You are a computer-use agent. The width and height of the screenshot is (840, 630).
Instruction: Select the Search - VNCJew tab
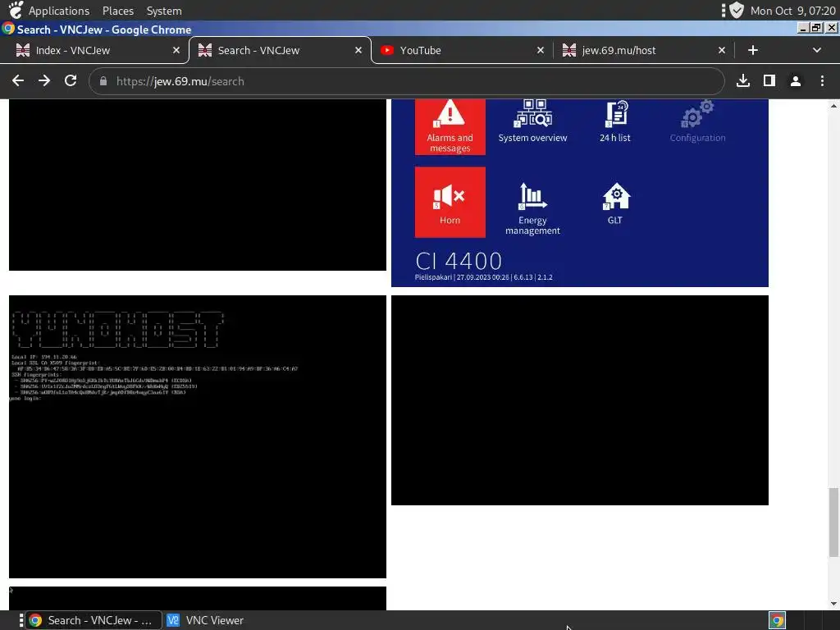click(280, 50)
